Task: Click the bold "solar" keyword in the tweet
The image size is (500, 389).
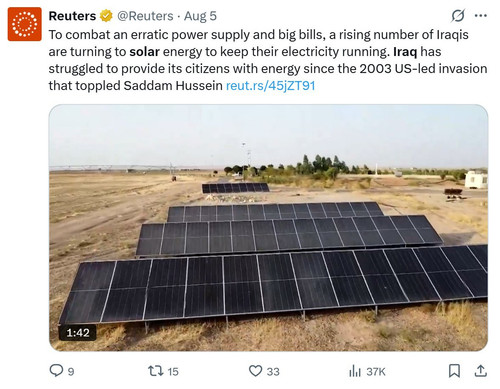Action: click(x=144, y=52)
